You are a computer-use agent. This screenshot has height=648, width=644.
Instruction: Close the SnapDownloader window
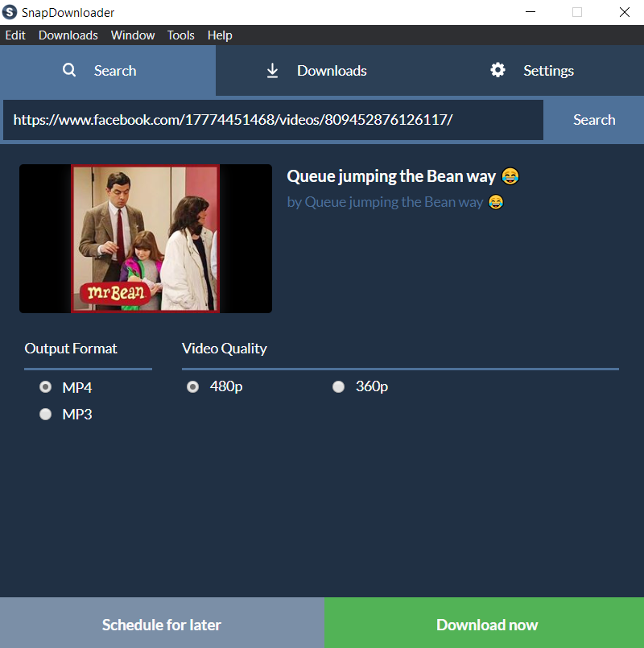click(625, 12)
